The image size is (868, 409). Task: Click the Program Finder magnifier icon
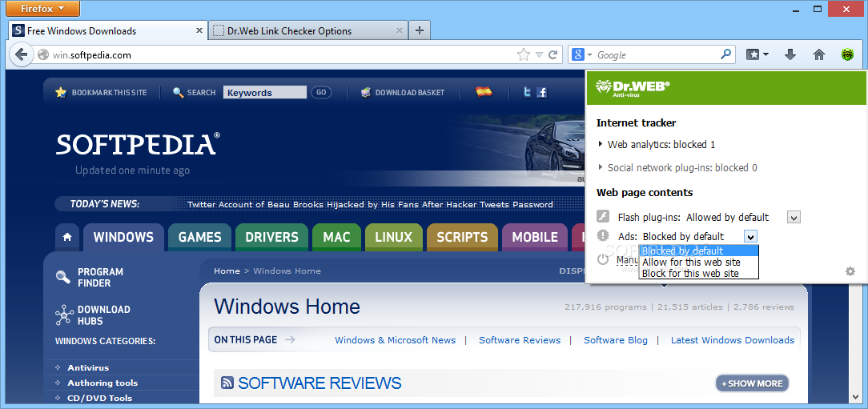point(63,277)
